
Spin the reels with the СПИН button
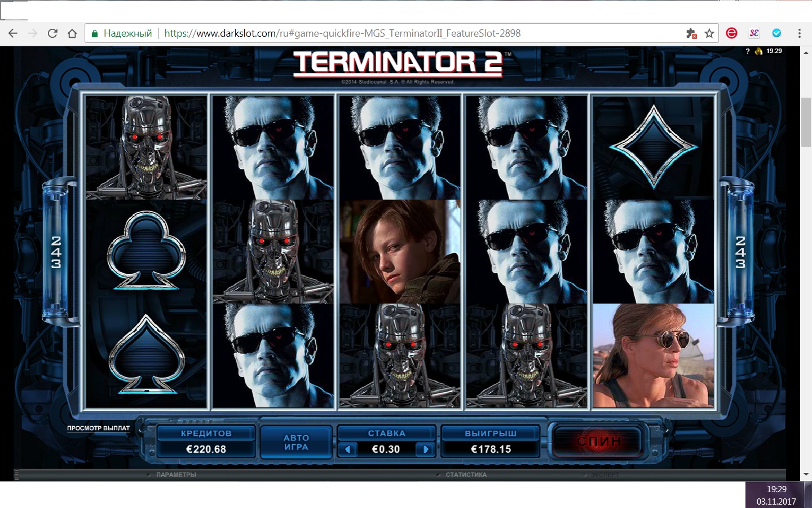[599, 441]
